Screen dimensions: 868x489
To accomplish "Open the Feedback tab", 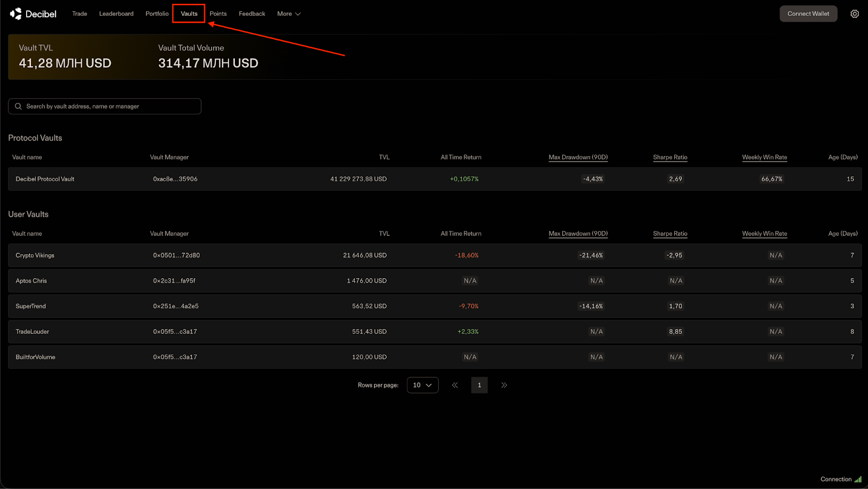I will [x=252, y=14].
